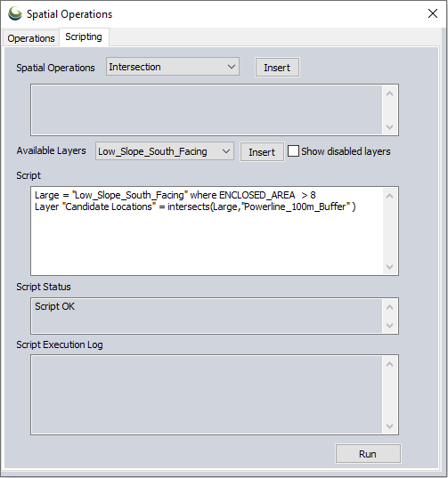Click the 'Large = ...' first script line
The image size is (448, 478).
coord(175,195)
